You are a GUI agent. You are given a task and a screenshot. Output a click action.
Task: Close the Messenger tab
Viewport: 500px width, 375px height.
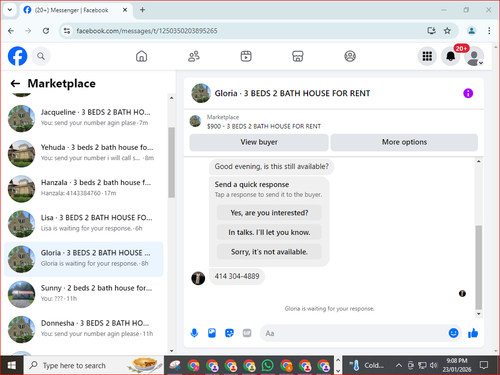click(125, 10)
